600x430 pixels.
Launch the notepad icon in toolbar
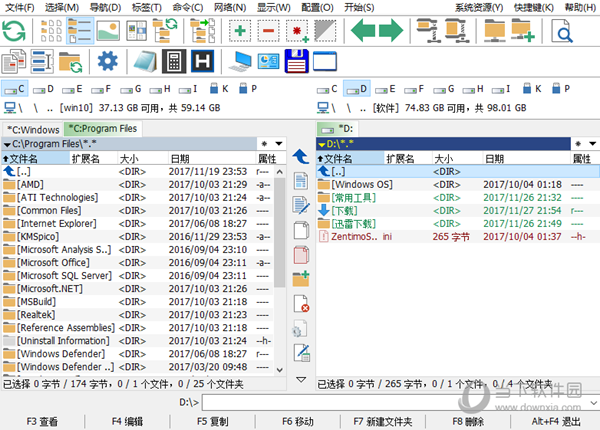[x=145, y=61]
